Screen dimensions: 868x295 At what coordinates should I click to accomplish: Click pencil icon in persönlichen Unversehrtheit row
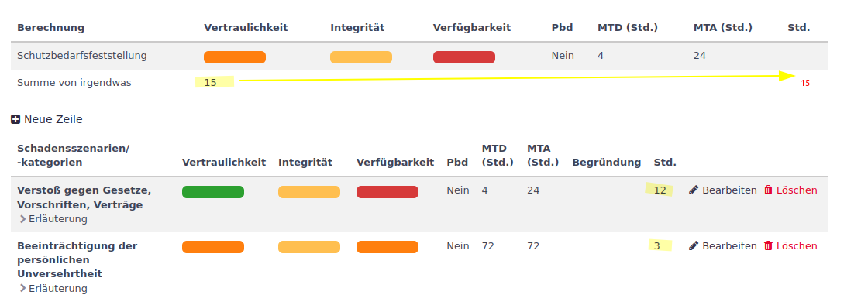pos(694,245)
